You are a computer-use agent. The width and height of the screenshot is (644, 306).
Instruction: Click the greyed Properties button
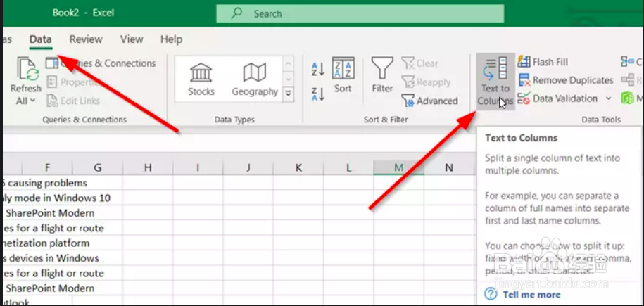72,82
